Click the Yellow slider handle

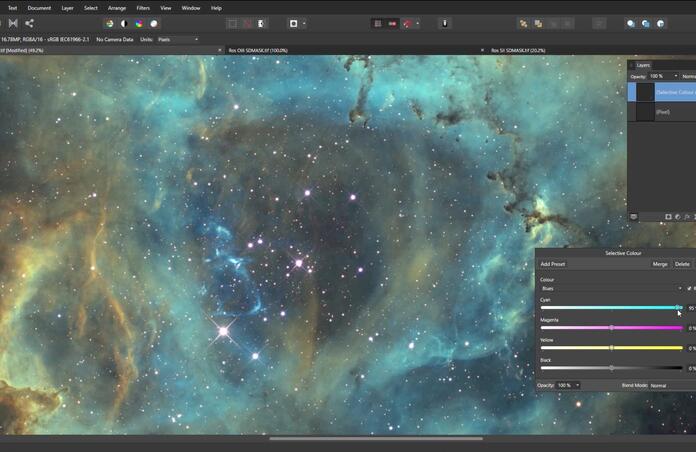coord(611,348)
